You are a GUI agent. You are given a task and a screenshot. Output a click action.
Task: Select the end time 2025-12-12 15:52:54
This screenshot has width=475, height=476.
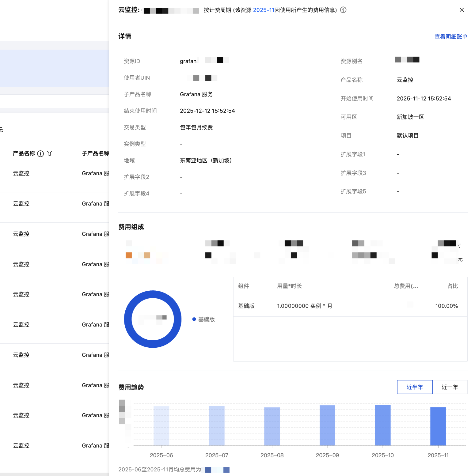(207, 111)
